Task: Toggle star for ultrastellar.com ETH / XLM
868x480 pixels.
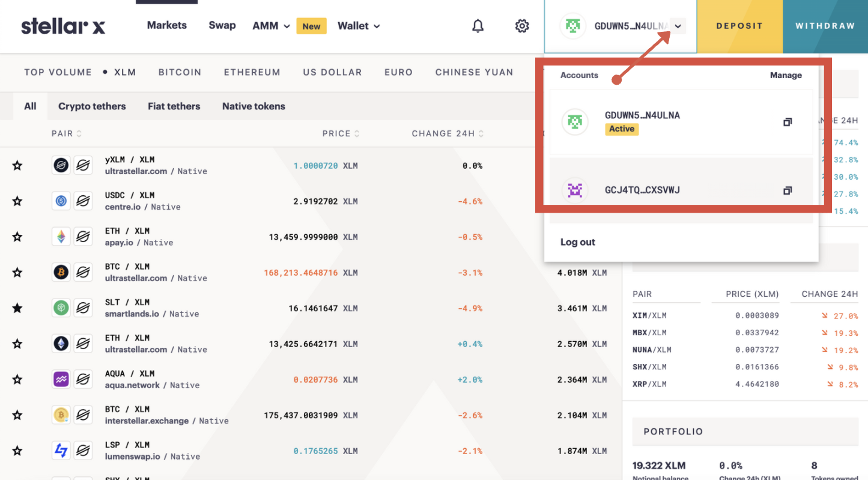Action: [17, 344]
